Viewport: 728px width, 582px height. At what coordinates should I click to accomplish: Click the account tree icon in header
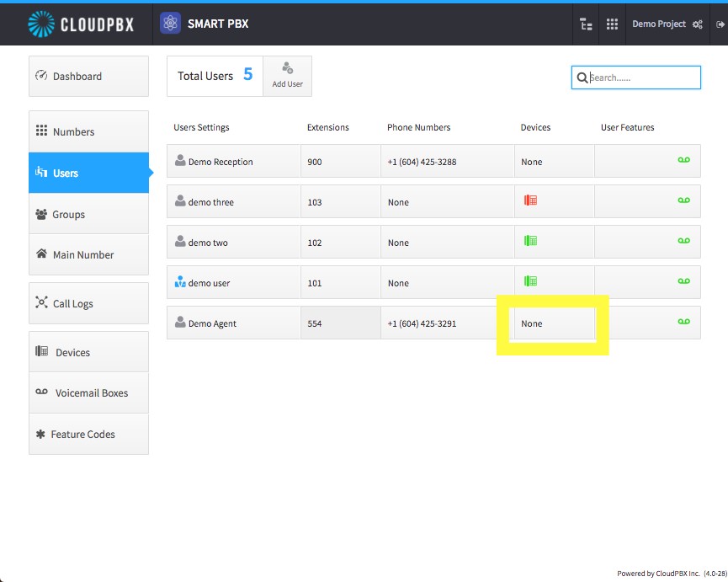tap(586, 24)
